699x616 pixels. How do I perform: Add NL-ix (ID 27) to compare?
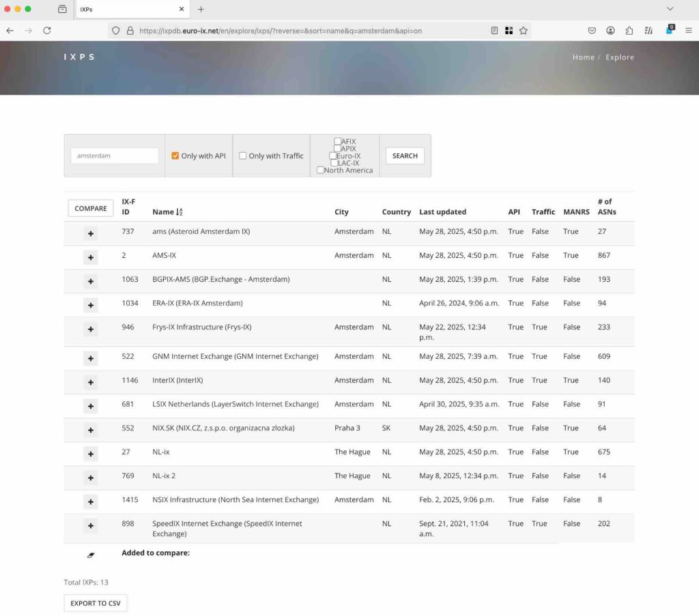91,454
